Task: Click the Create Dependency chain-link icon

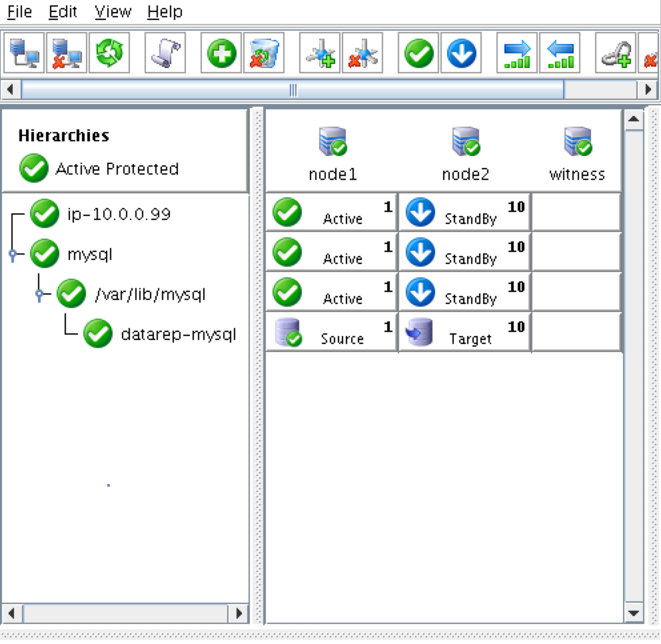Action: click(616, 53)
